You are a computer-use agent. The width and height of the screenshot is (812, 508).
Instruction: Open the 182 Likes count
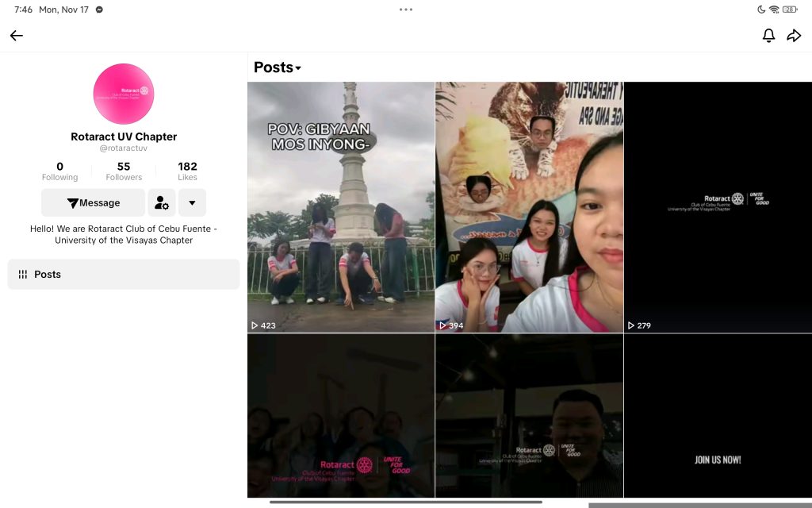click(187, 171)
